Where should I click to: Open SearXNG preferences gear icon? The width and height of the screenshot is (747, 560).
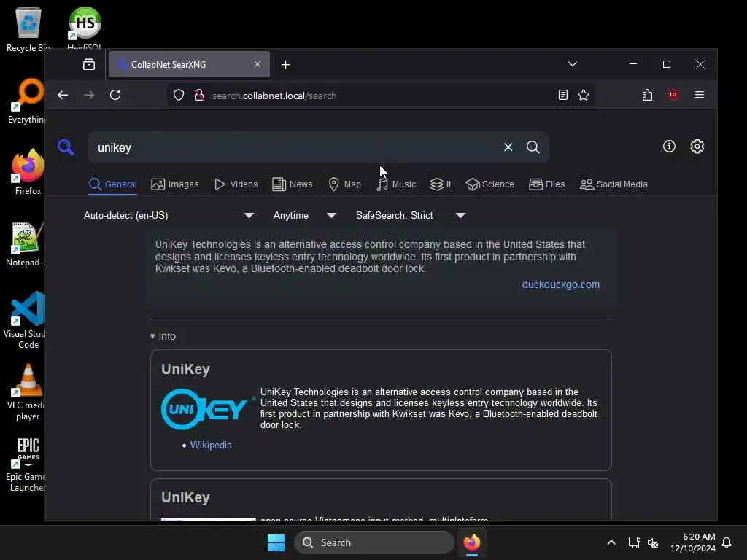pyautogui.click(x=697, y=146)
